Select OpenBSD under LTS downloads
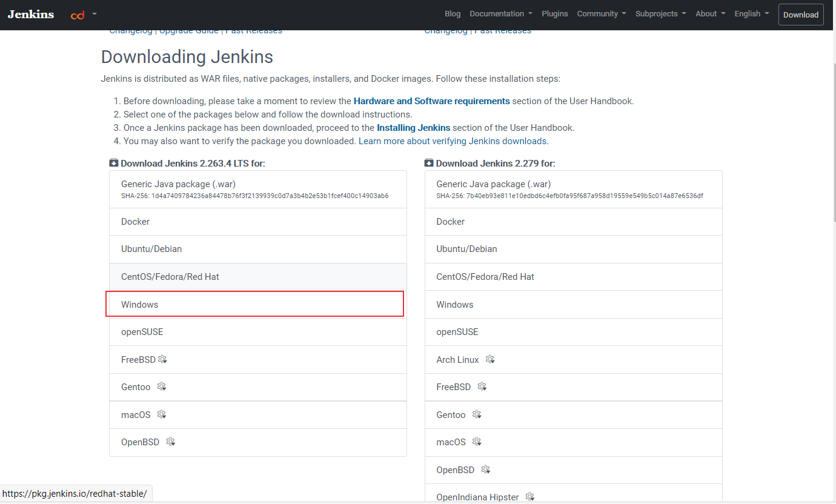 click(258, 442)
